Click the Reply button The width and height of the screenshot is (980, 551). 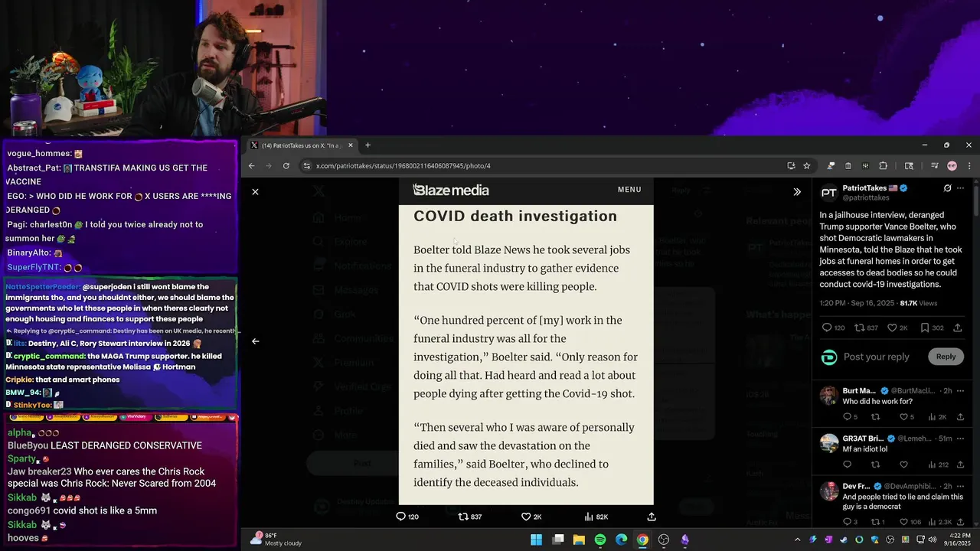946,357
